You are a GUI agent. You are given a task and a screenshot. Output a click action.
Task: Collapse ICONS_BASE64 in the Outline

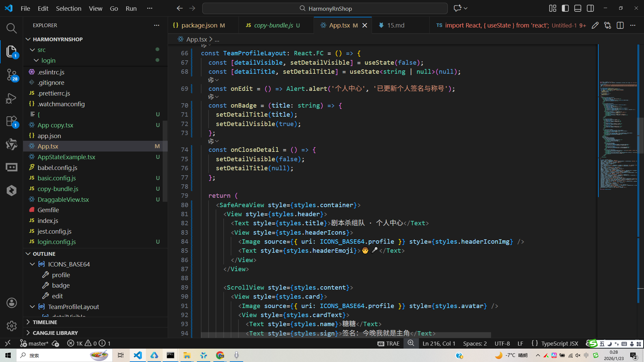33,264
